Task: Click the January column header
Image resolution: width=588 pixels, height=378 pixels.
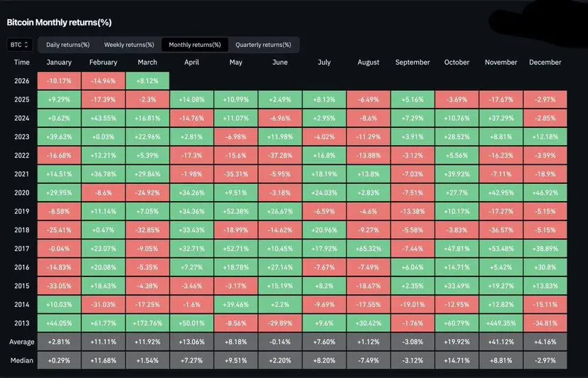Action: pyautogui.click(x=59, y=63)
